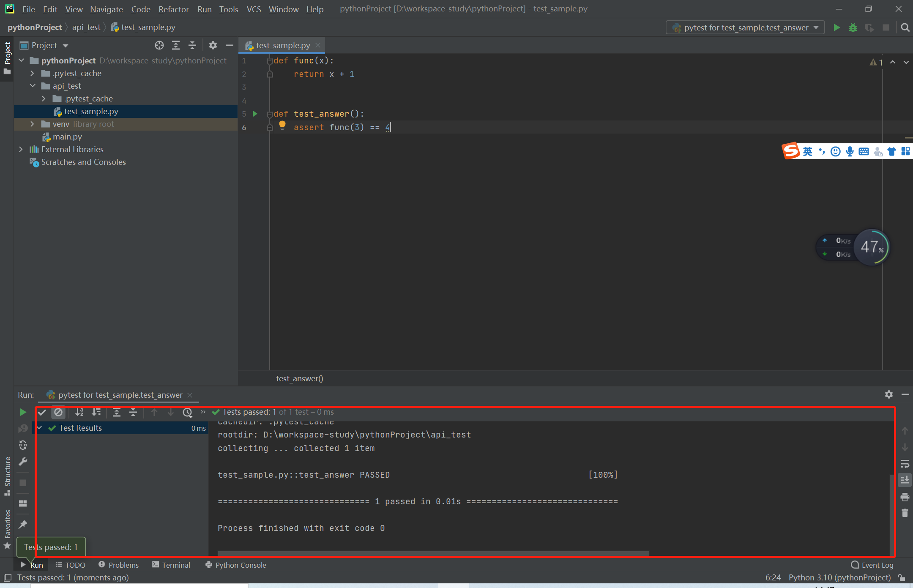Collapse the Test Results node
913x588 pixels.
pyautogui.click(x=40, y=428)
